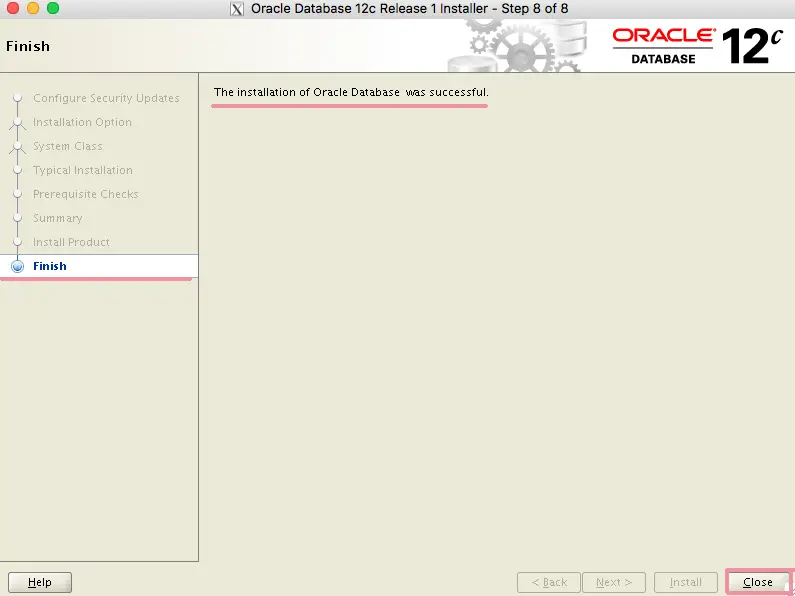The image size is (795, 596).
Task: Select the Typical Installation step
Action: point(83,170)
